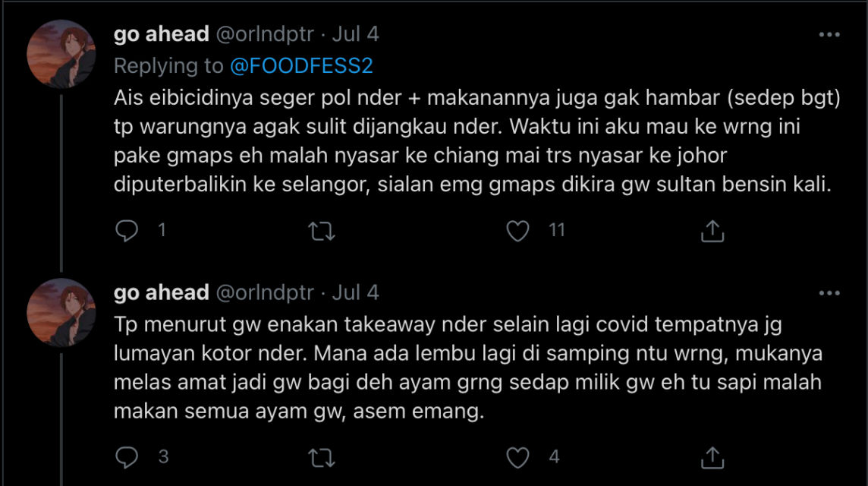This screenshot has width=868, height=486.
Task: Click @orlndptr handle on first tweet
Action: click(x=265, y=35)
